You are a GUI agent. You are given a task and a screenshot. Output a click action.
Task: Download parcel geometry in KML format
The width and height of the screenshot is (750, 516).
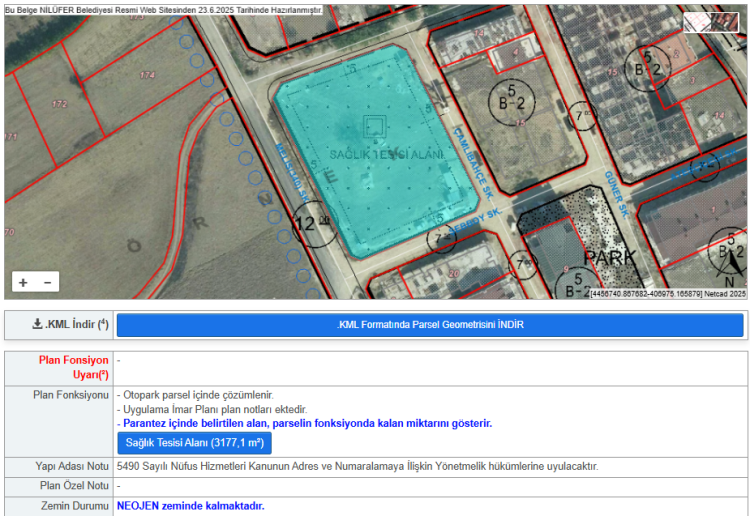430,325
